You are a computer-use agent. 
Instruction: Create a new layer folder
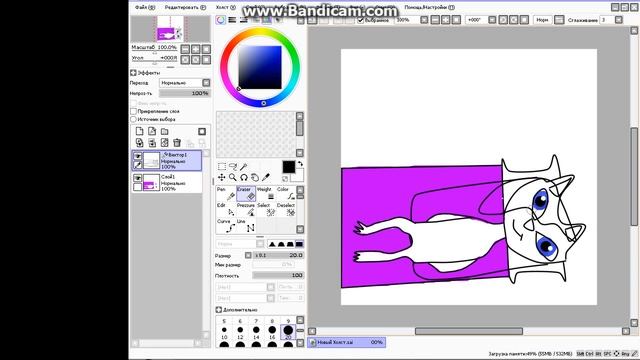point(164,131)
